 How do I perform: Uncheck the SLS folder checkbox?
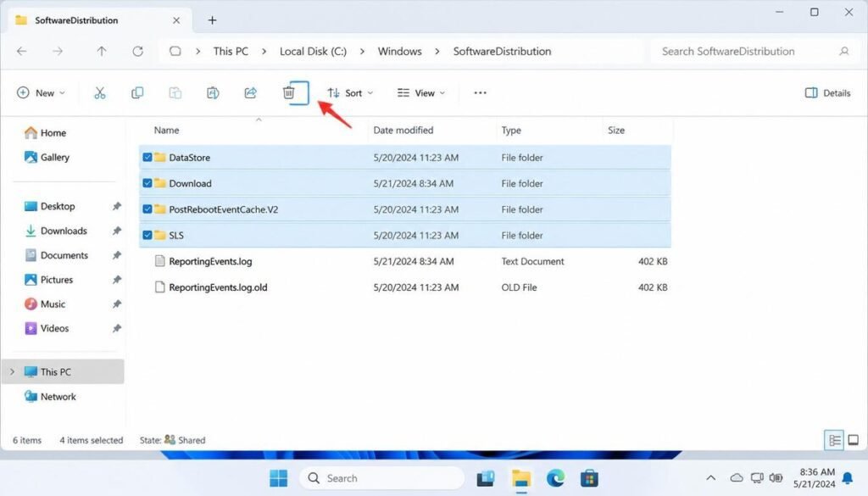pyautogui.click(x=147, y=235)
